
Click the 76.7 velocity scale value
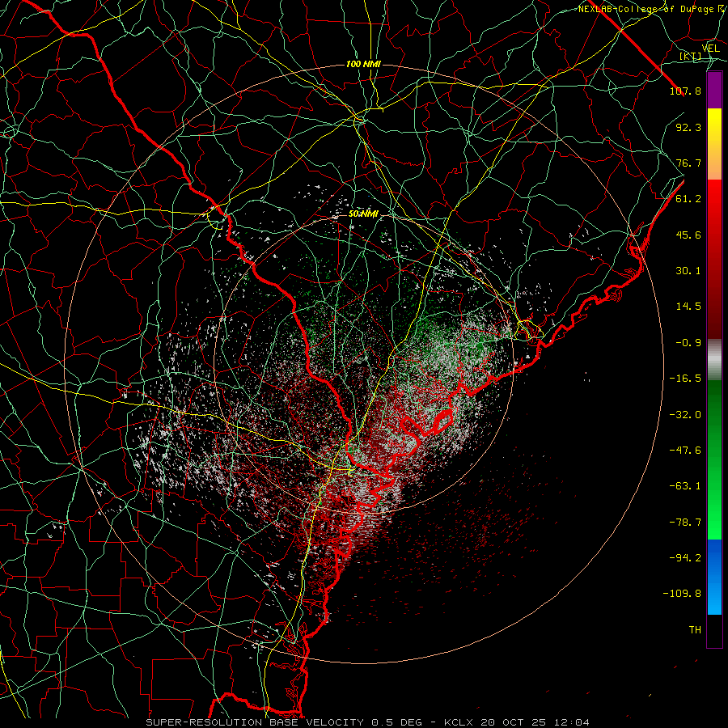688,163
